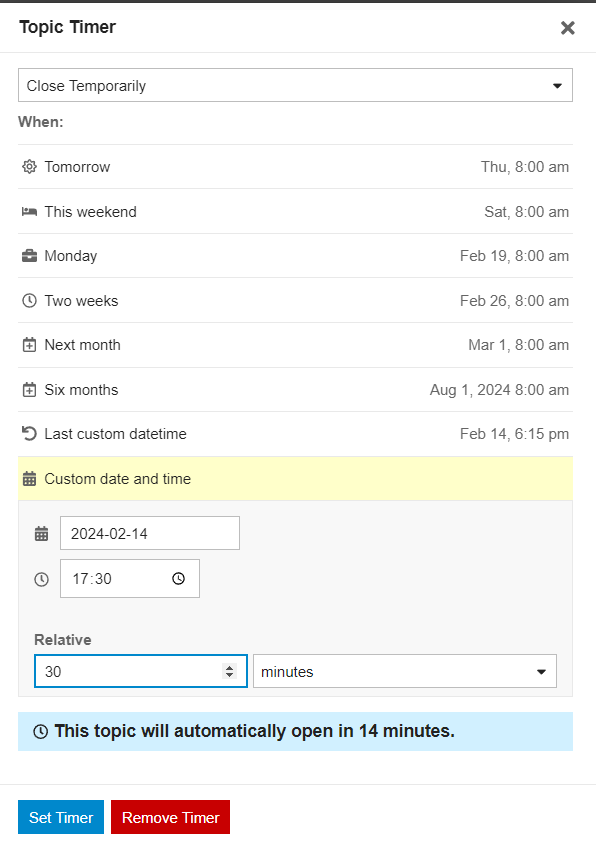The height and width of the screenshot is (848, 596).
Task: Click the undo icon for Last custom datetime
Action: (29, 434)
